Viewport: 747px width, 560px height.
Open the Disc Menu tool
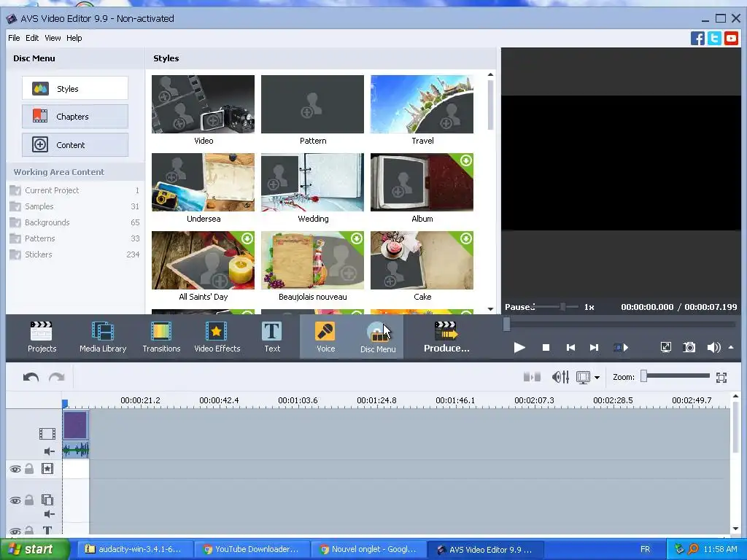coord(378,337)
